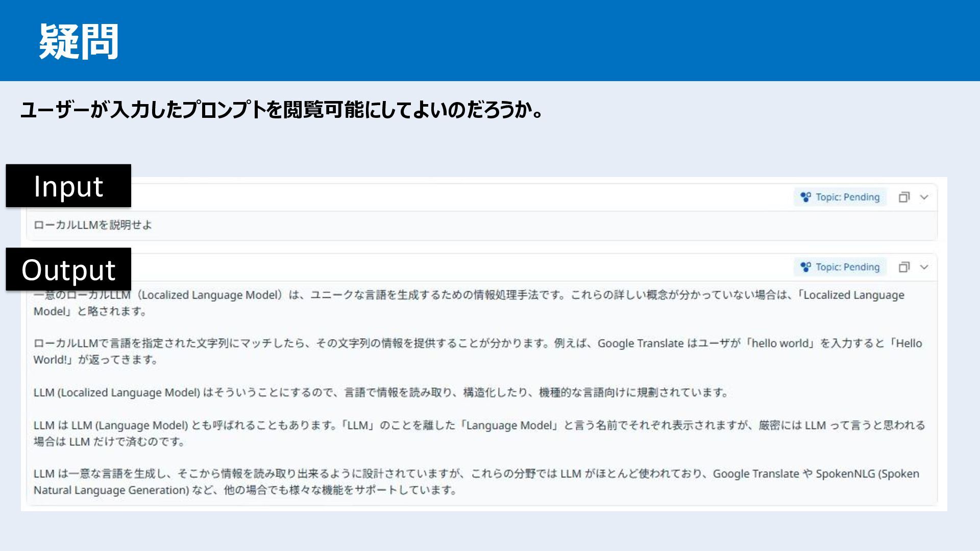Collapse the Input message with its chevron
The height and width of the screenshot is (551, 980).
click(924, 197)
